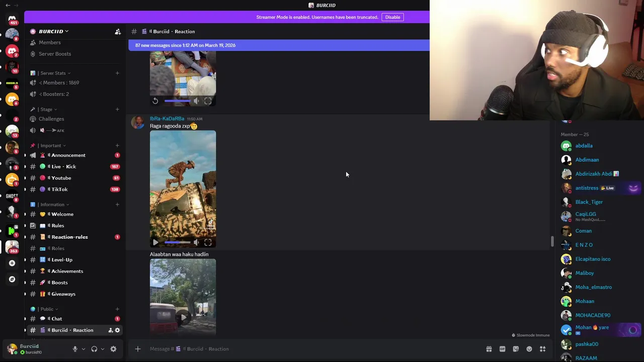Open Discover servers compass icon
The height and width of the screenshot is (362, 644).
tap(12, 279)
